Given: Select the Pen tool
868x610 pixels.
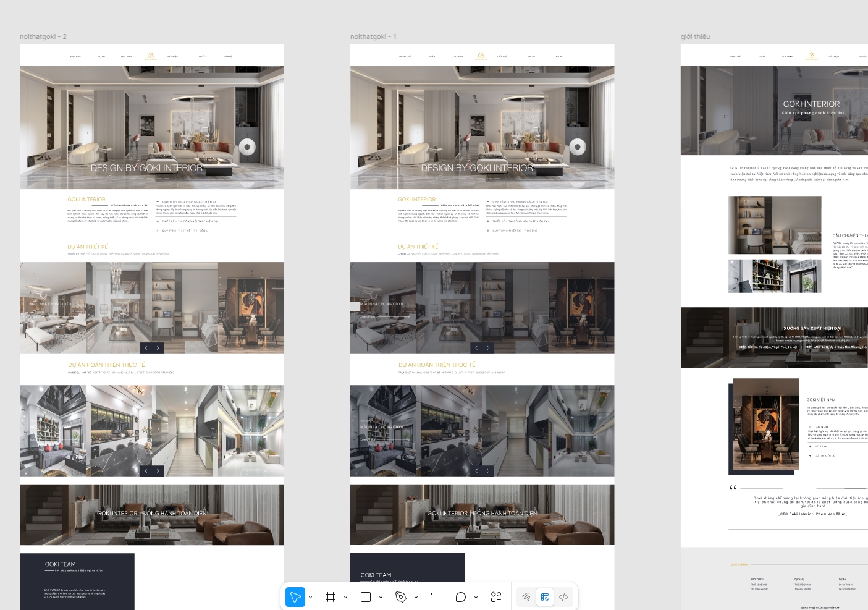Looking at the screenshot, I should coord(401,597).
